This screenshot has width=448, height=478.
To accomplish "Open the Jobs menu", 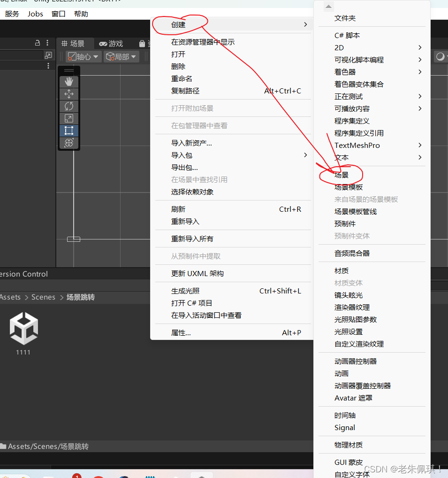I will [35, 14].
